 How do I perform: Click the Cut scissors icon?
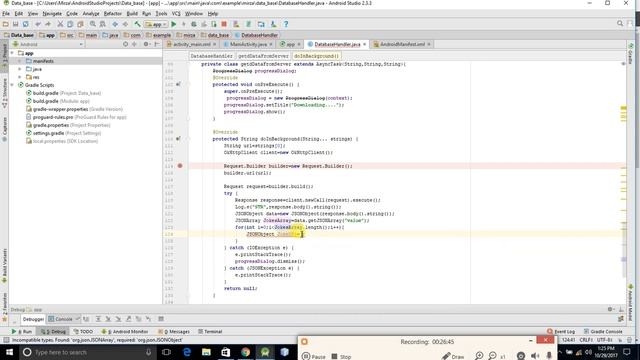tap(60, 24)
